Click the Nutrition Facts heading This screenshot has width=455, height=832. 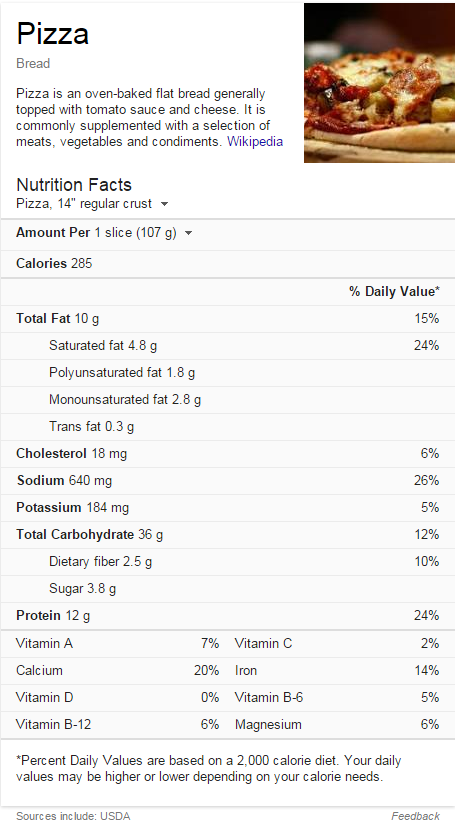[x=74, y=185]
